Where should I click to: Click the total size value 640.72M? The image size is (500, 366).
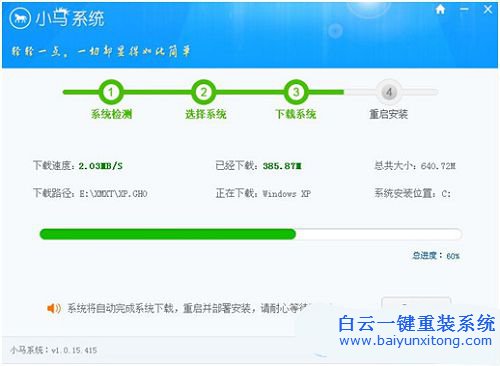[x=438, y=166]
